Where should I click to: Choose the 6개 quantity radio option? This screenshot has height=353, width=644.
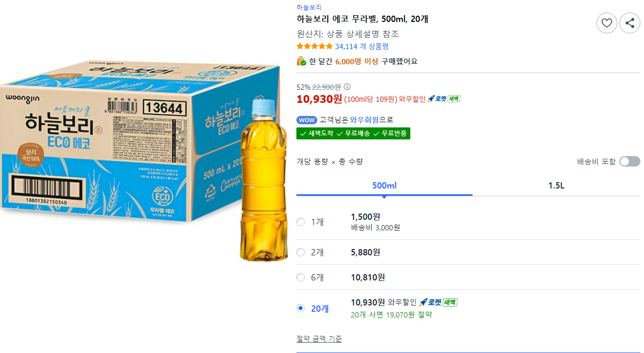pyautogui.click(x=301, y=277)
